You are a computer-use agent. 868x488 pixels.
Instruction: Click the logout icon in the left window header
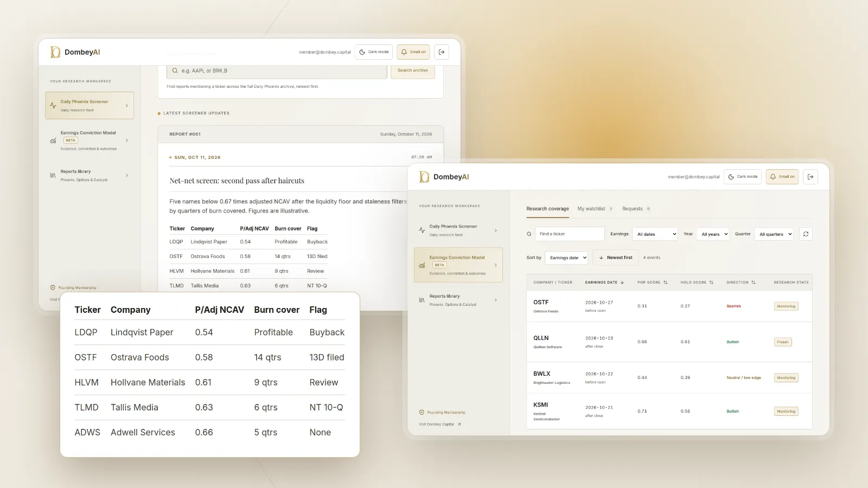442,52
